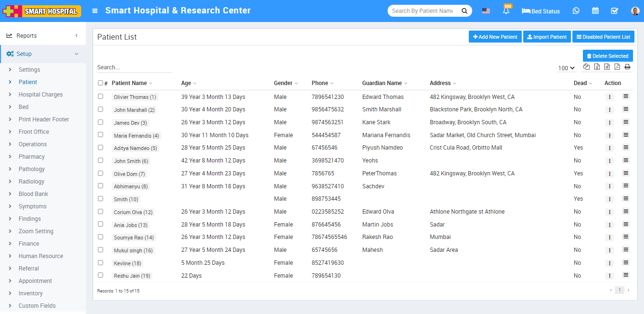
Task: Select Hospital Charges in the sidebar
Action: click(41, 95)
